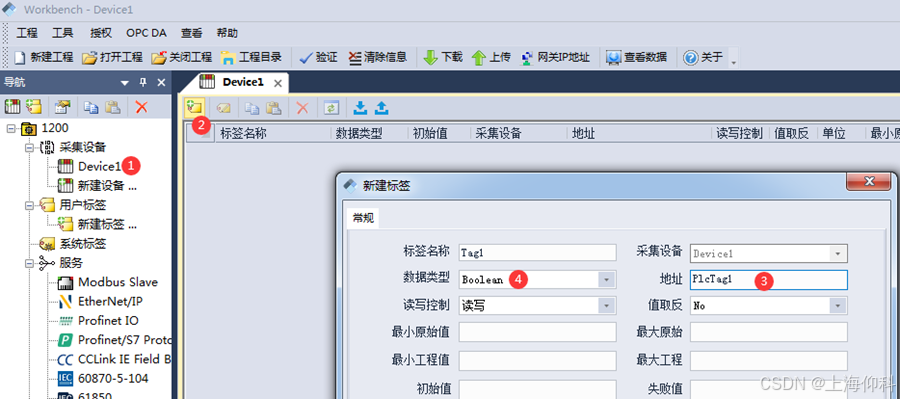Viewport: 900px width, 399px height.
Task: Click the 下载 download toolbar button
Action: click(x=443, y=57)
